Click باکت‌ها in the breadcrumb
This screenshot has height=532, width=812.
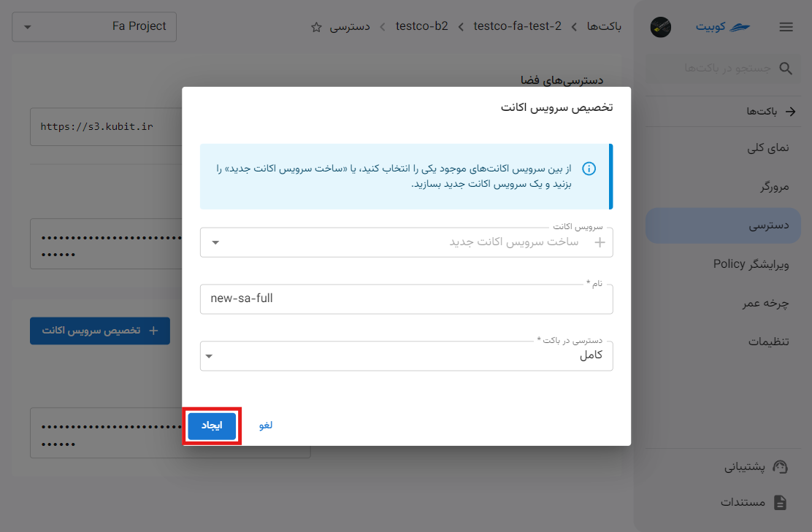click(x=604, y=26)
